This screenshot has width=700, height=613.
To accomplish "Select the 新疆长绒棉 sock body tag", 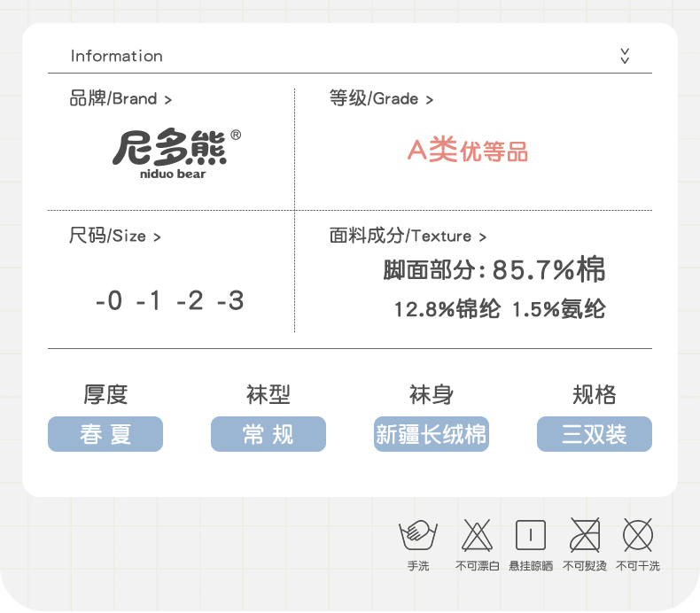I will (432, 434).
